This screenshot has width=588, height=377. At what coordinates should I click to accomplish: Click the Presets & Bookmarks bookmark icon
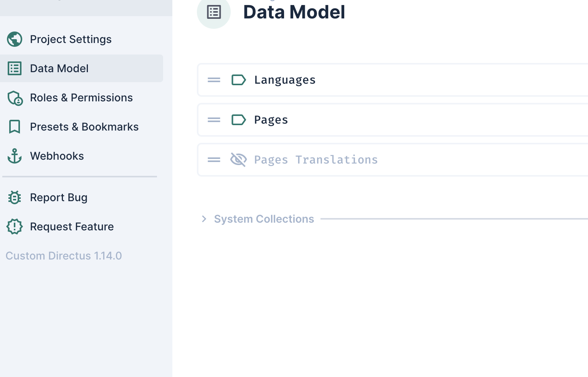[x=15, y=127]
